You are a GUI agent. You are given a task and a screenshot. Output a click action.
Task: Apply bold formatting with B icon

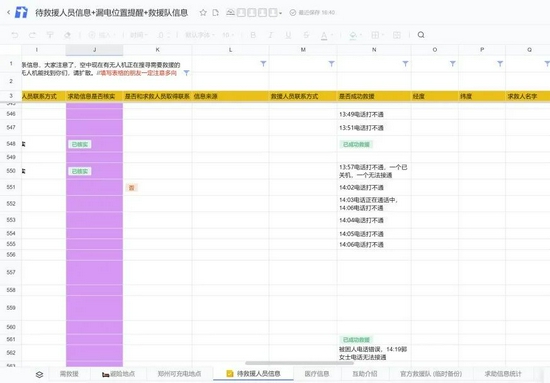pyautogui.click(x=253, y=35)
